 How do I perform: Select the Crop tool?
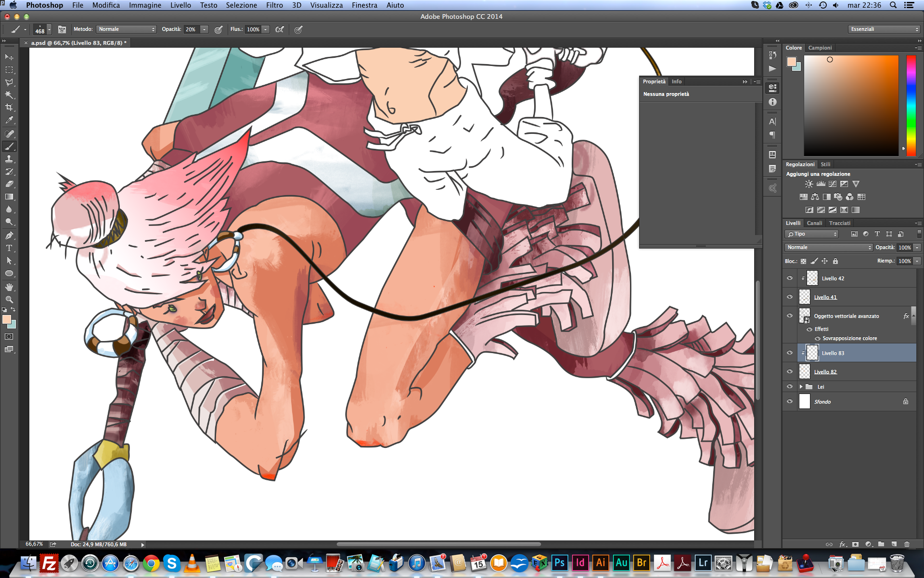(9, 107)
